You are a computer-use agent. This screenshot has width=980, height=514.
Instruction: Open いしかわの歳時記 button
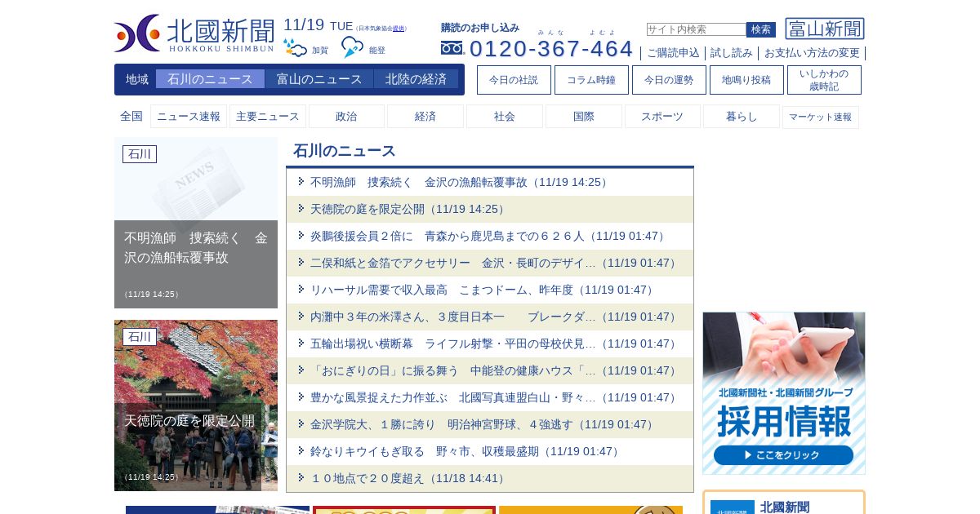(824, 80)
